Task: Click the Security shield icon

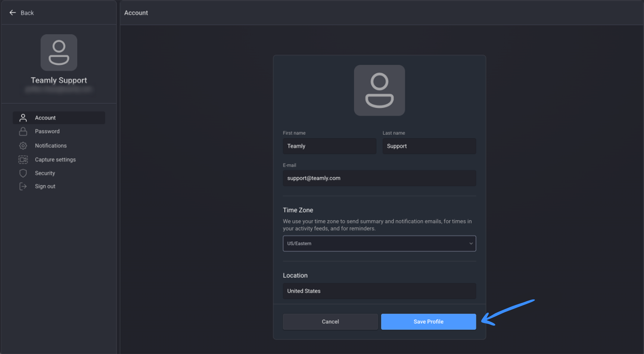Action: (x=23, y=173)
